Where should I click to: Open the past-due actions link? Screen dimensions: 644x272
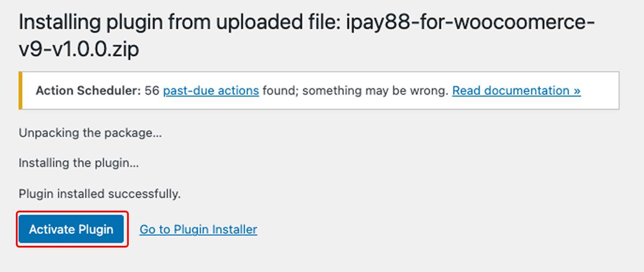(211, 91)
